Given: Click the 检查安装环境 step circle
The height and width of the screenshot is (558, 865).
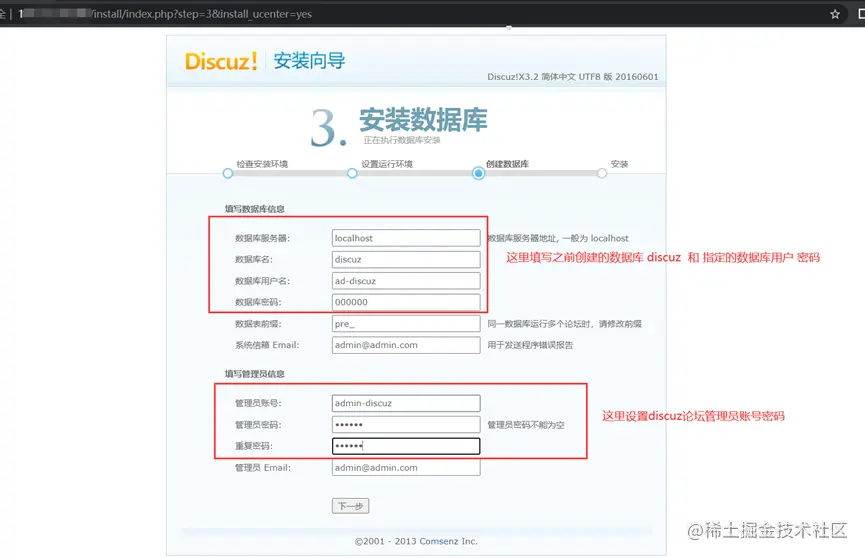Looking at the screenshot, I should click(227, 173).
